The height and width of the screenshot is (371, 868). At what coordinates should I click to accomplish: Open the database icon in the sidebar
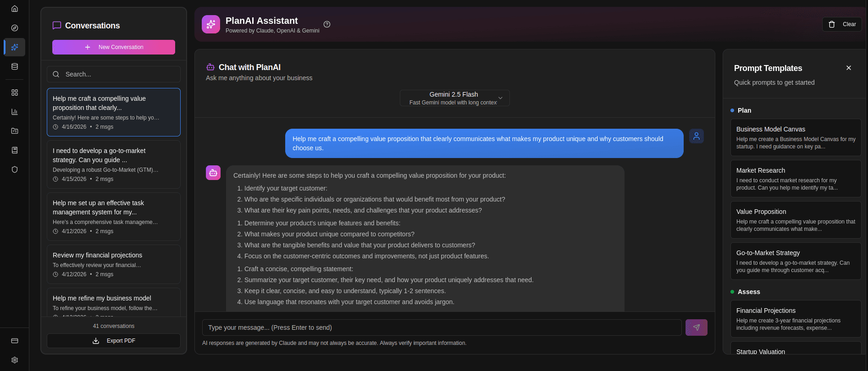(14, 66)
